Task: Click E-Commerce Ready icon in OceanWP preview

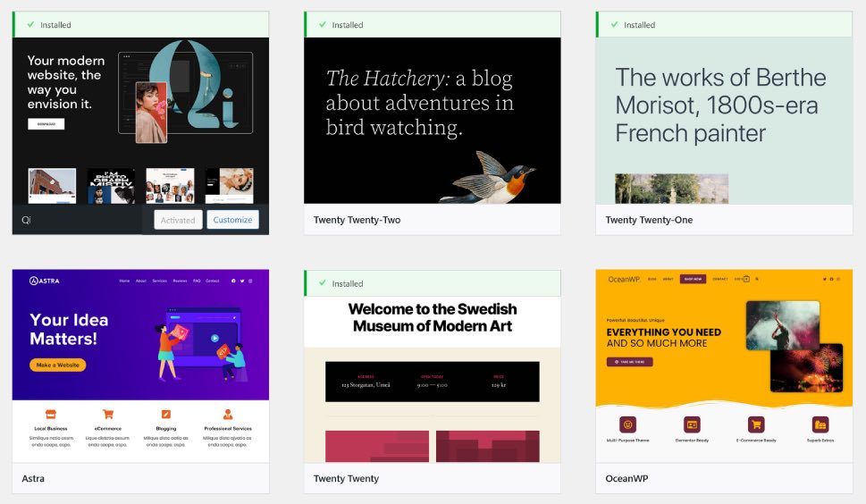Action: pos(756,424)
